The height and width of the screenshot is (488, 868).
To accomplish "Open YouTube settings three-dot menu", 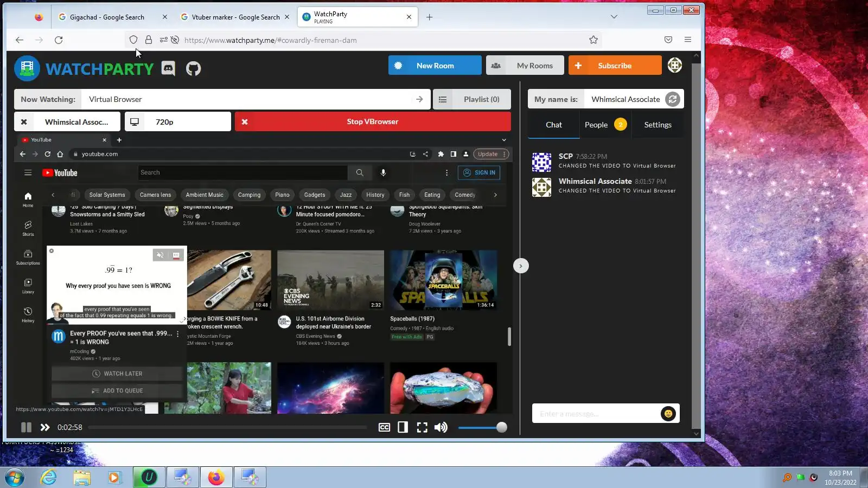I will pyautogui.click(x=446, y=172).
